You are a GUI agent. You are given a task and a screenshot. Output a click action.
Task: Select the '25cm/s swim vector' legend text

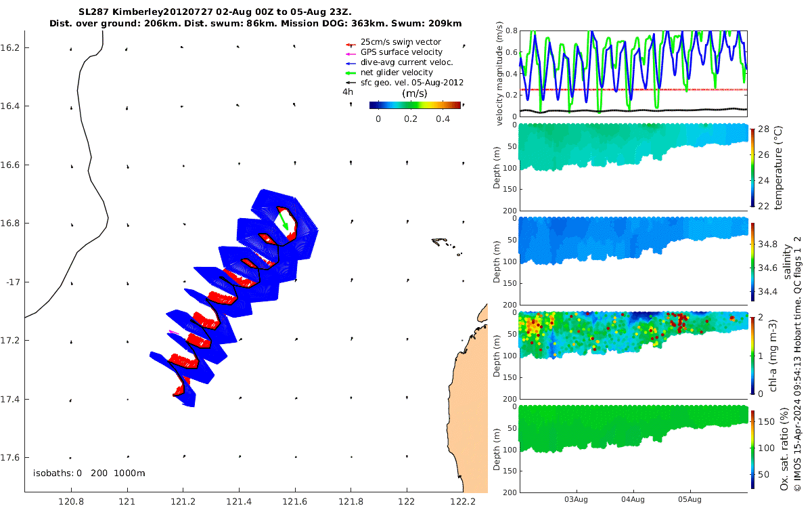401,42
